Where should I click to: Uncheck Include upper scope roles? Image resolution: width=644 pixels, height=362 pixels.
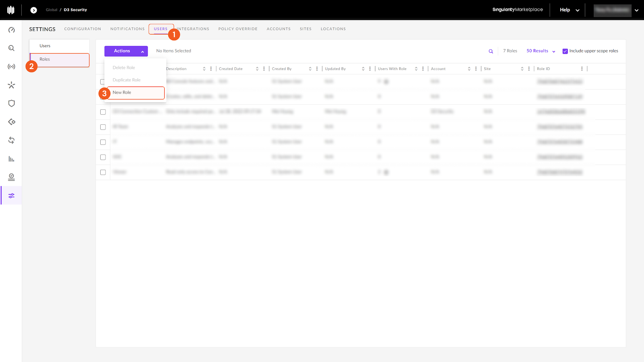click(x=565, y=51)
